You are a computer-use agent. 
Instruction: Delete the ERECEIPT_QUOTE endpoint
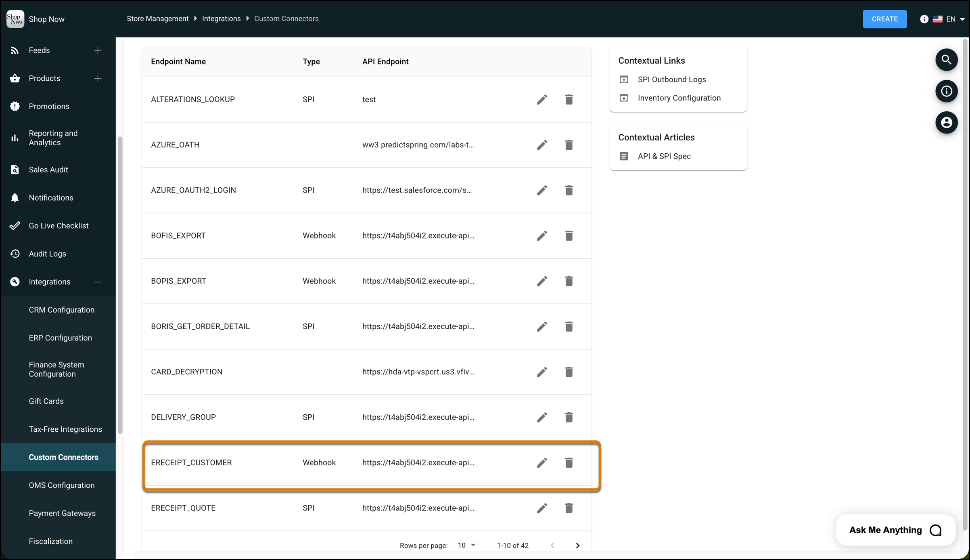point(569,508)
